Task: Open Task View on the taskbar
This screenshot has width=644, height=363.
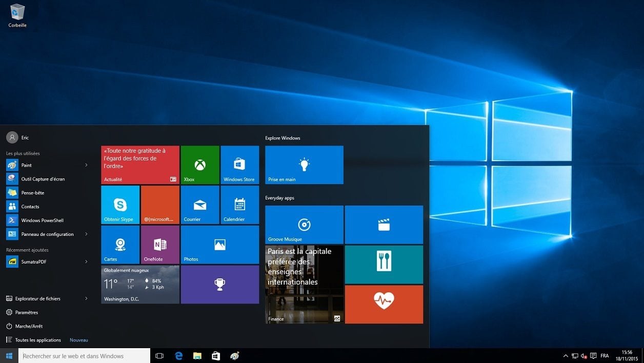Action: tap(159, 356)
